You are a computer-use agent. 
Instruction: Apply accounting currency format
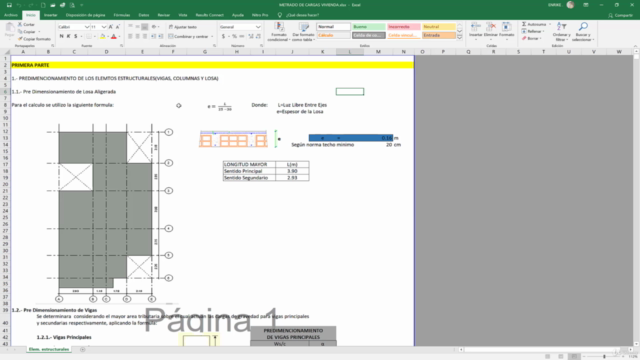224,36
